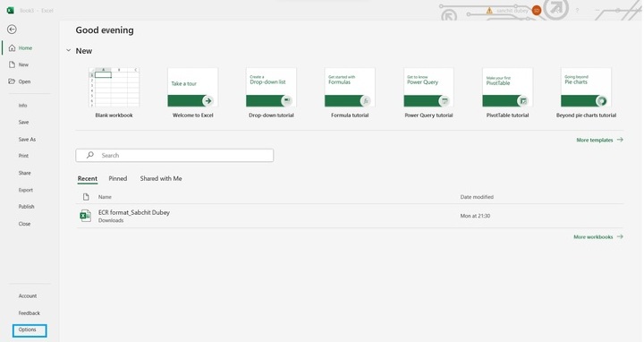Click the Excel file icon for ECR format
Image resolution: width=644 pixels, height=342 pixels.
click(86, 216)
